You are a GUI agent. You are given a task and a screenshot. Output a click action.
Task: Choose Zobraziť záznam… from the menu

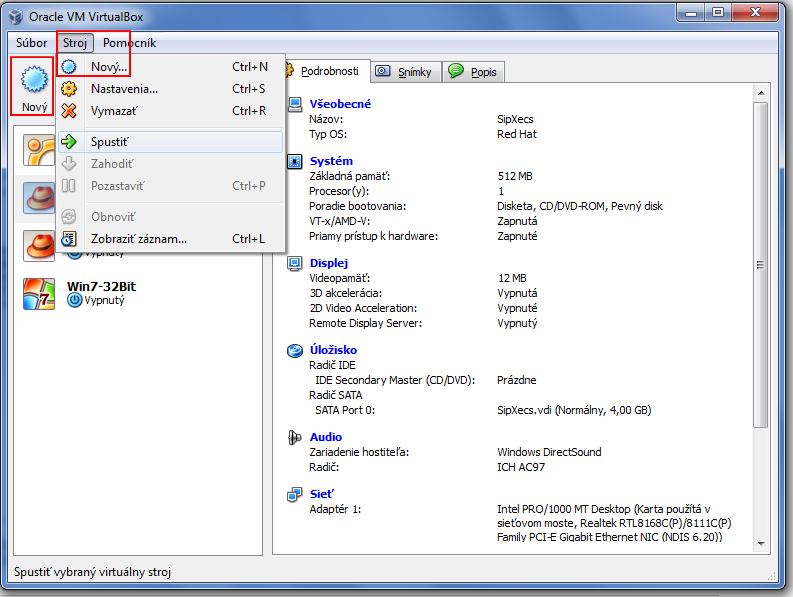click(x=170, y=239)
